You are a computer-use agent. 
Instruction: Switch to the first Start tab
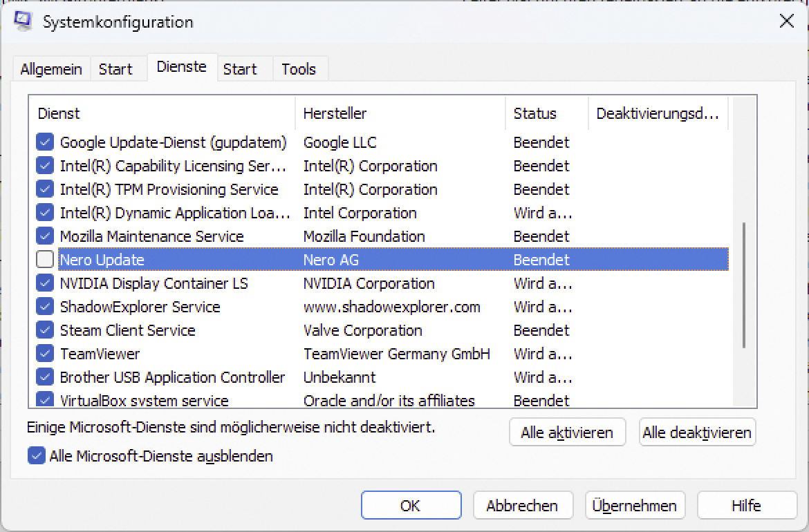pos(118,68)
